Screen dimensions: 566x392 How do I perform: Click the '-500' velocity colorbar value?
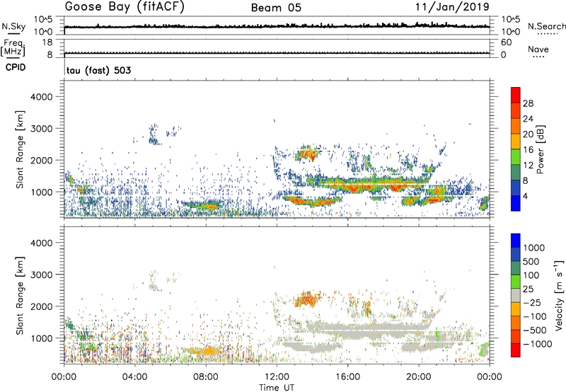tap(535, 330)
